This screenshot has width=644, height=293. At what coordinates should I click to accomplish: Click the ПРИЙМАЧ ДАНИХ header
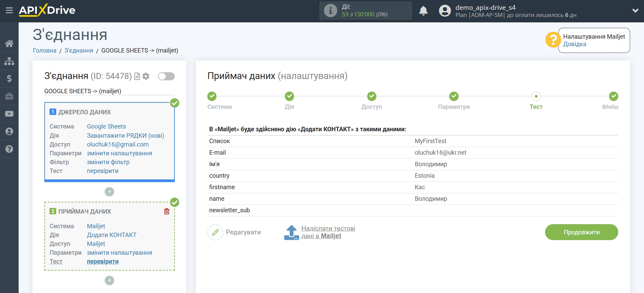[85, 212]
